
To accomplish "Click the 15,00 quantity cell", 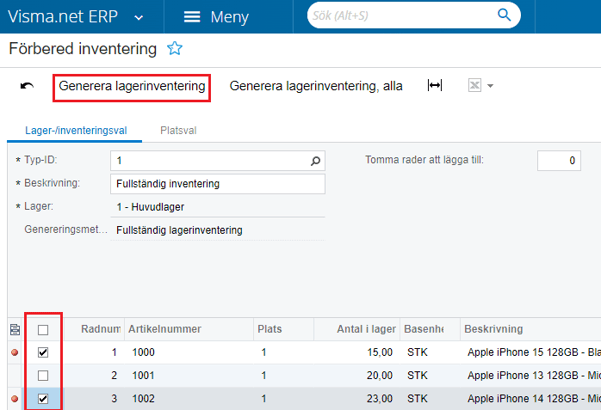I will click(x=379, y=353).
